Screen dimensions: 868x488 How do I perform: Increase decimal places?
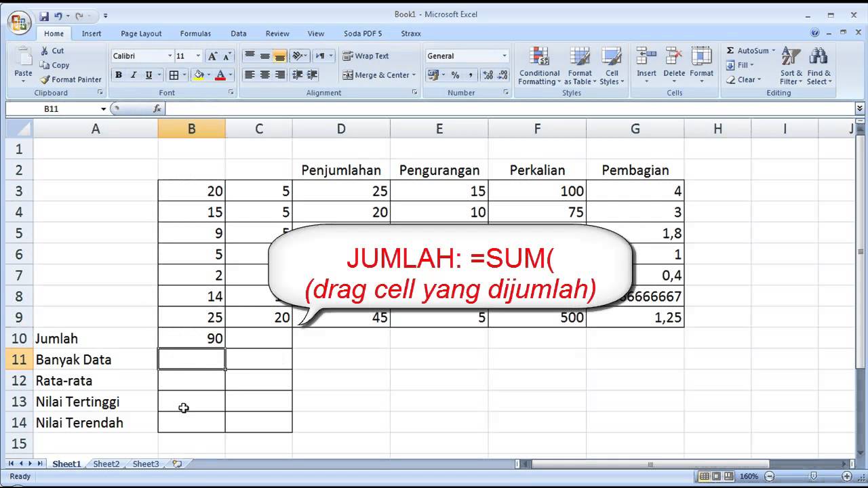coord(488,75)
